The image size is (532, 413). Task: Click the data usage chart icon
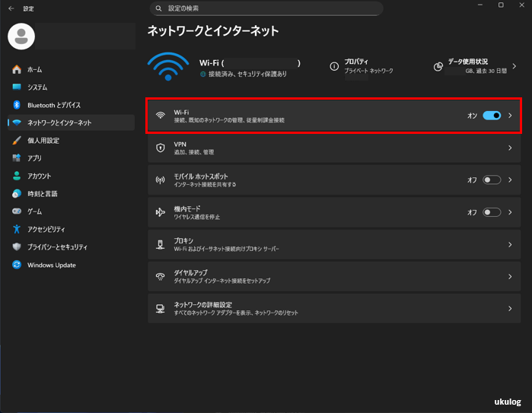(x=438, y=66)
